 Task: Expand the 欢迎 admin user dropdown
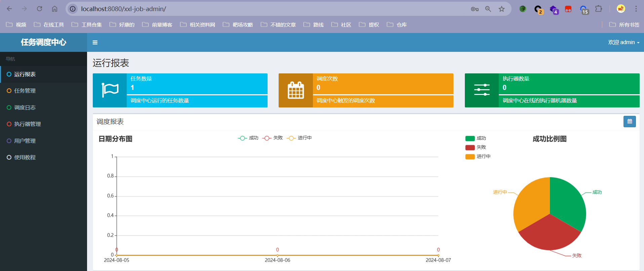623,42
